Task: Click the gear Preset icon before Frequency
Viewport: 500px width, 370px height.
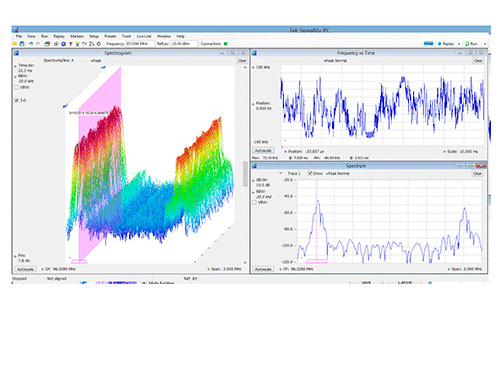Action: 99,44
